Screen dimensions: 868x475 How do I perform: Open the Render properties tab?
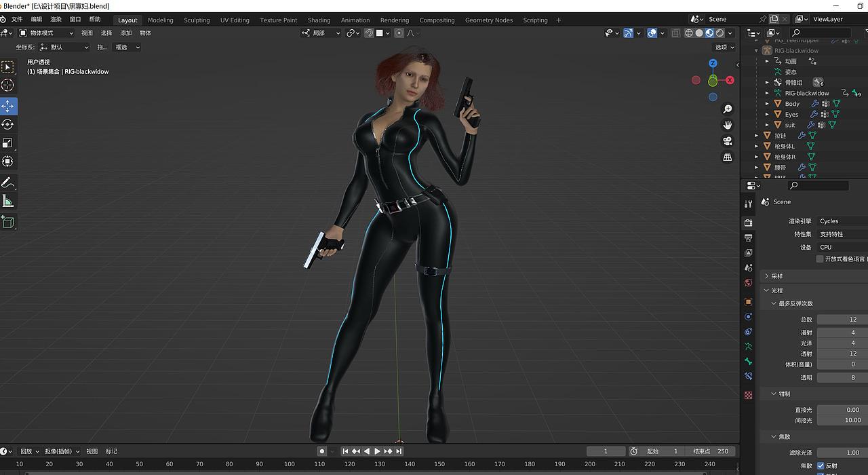pyautogui.click(x=748, y=223)
